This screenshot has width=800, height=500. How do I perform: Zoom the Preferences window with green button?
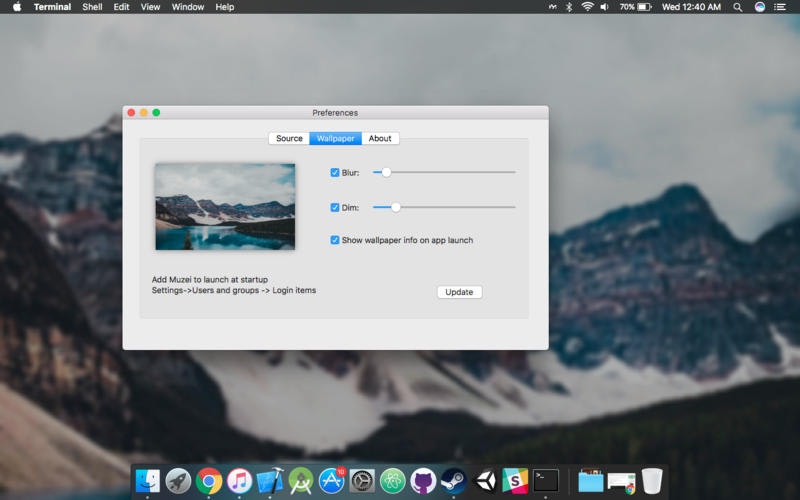click(x=156, y=113)
